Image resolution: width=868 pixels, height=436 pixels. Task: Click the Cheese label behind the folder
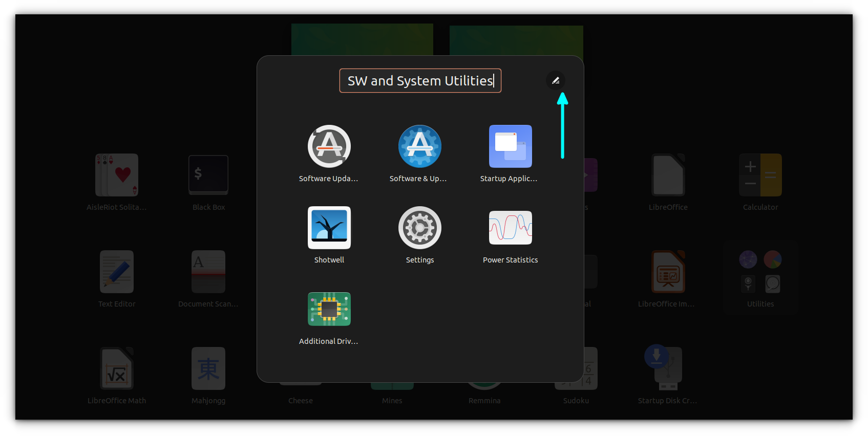(x=301, y=401)
